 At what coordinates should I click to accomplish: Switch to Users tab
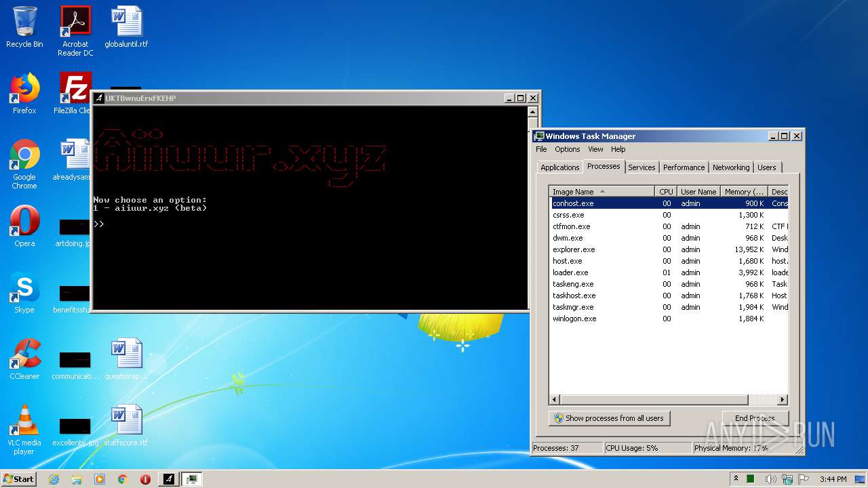767,167
